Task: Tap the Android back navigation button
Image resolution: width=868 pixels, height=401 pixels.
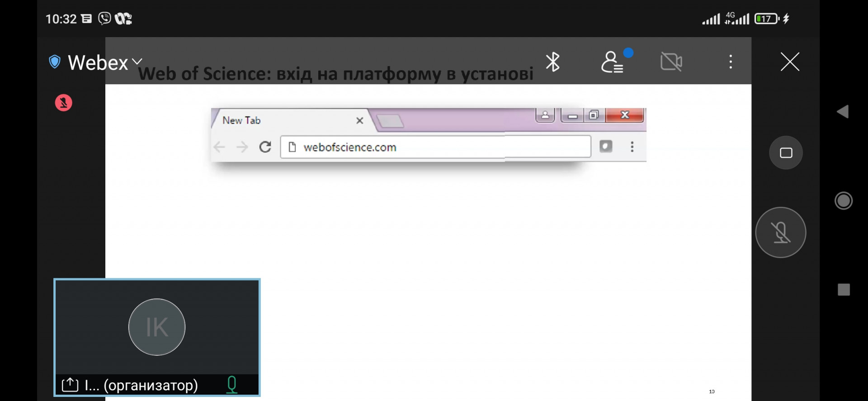Action: pos(843,111)
